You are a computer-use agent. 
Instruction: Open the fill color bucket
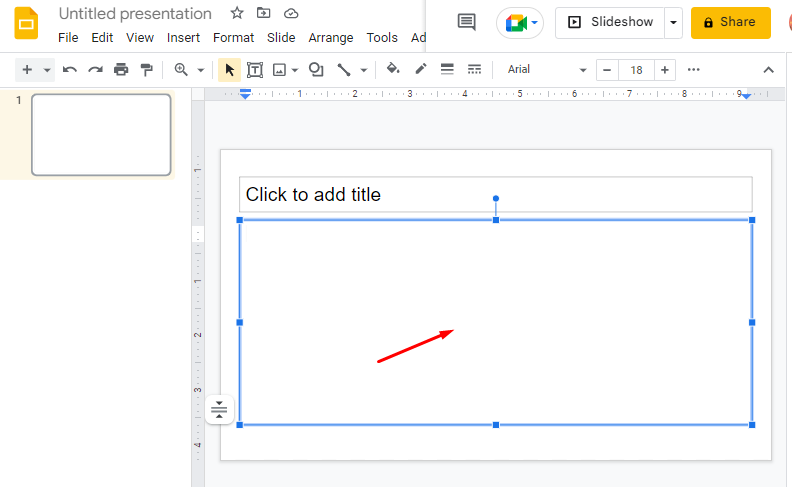pos(393,69)
